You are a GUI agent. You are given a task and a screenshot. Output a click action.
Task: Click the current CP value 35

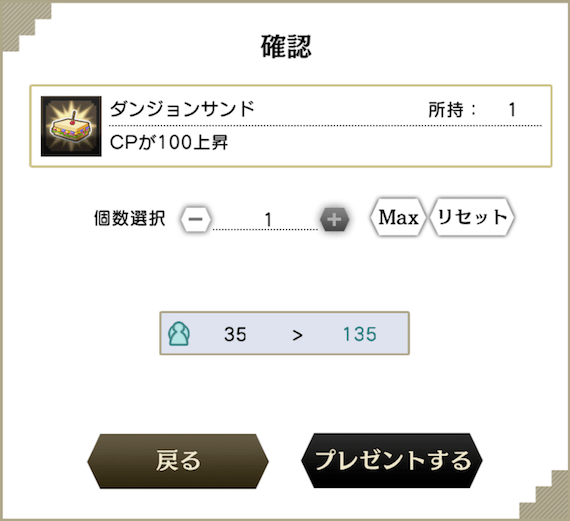(235, 334)
